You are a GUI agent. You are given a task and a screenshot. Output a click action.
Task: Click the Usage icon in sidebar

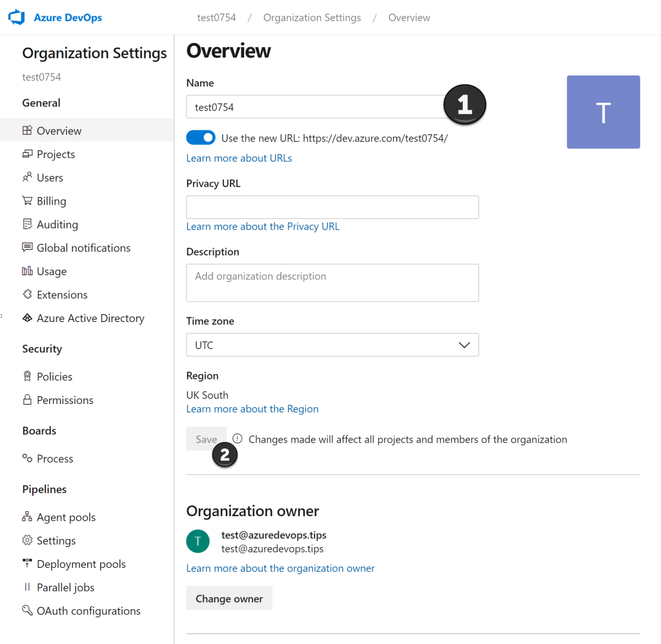tap(26, 271)
